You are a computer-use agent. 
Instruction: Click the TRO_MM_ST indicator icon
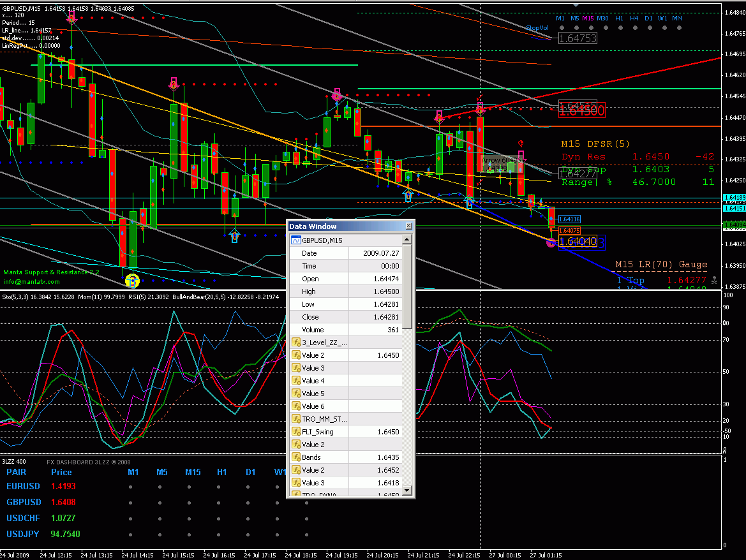[296, 419]
